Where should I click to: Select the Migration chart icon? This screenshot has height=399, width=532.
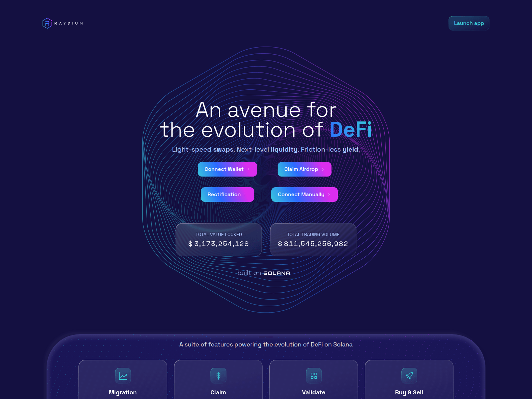pos(123,375)
